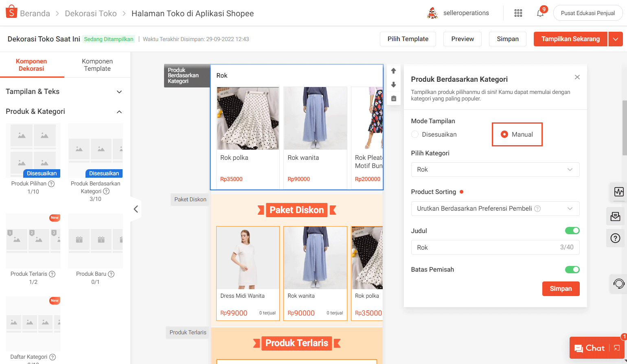Viewport: 627px width, 364px height.
Task: Expand the Tampilan & Teks section
Action: 64,92
